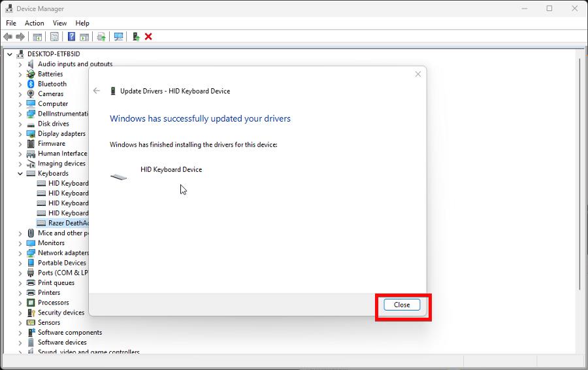Click the 'HID Keyboard Device' name in the dialog
The height and width of the screenshot is (370, 588).
[x=171, y=169]
